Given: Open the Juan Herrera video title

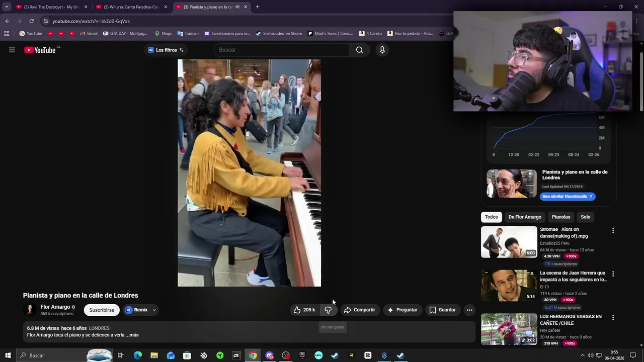Looking at the screenshot, I should click(x=574, y=276).
